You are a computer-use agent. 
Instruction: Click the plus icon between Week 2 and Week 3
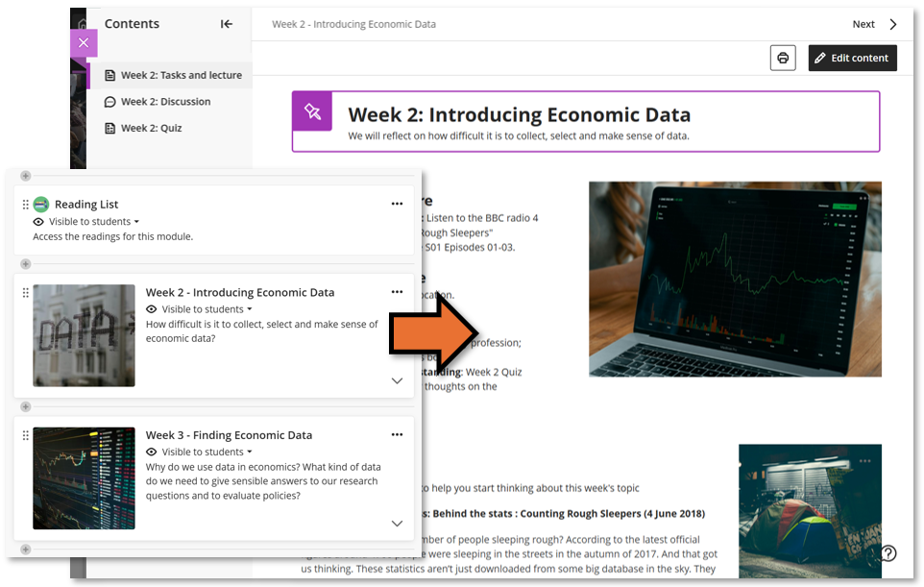(26, 407)
